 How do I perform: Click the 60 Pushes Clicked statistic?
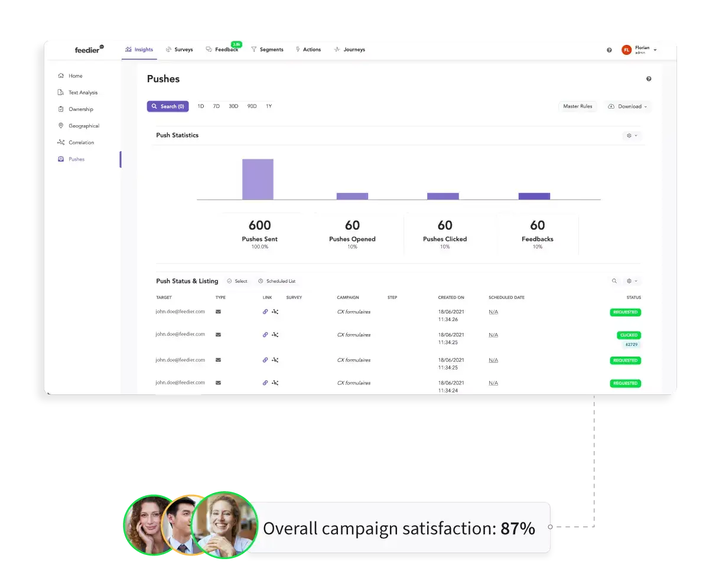(445, 234)
